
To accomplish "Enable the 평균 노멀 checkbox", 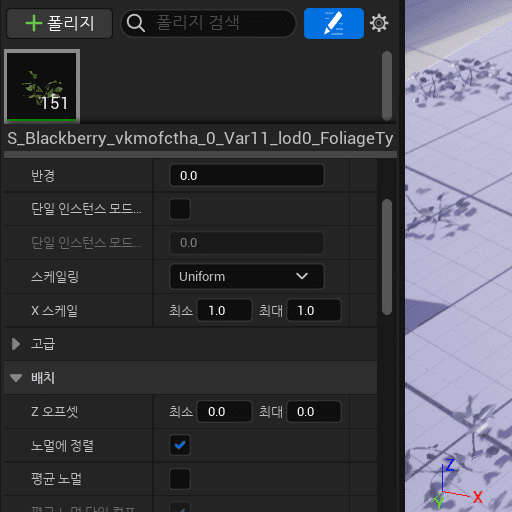I will tap(180, 479).
